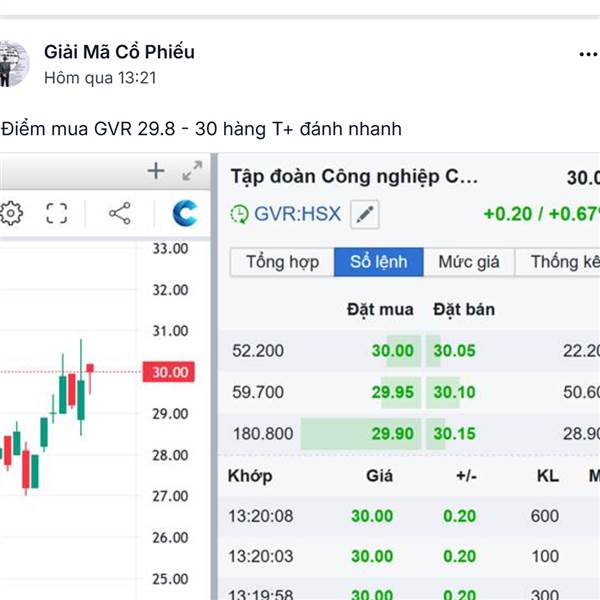Click the trade volume 600
600x600 pixels.
pyautogui.click(x=545, y=516)
